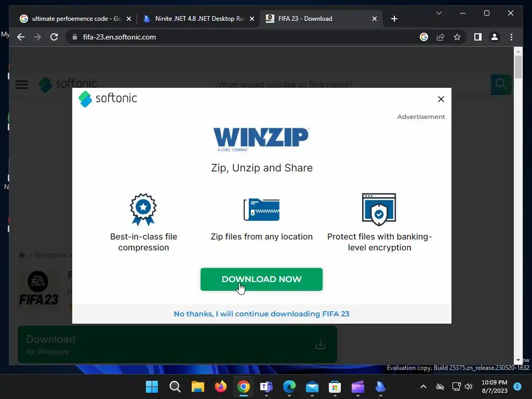Screen dimensions: 532x399
Task: Open a new browser tab
Action: tap(394, 19)
